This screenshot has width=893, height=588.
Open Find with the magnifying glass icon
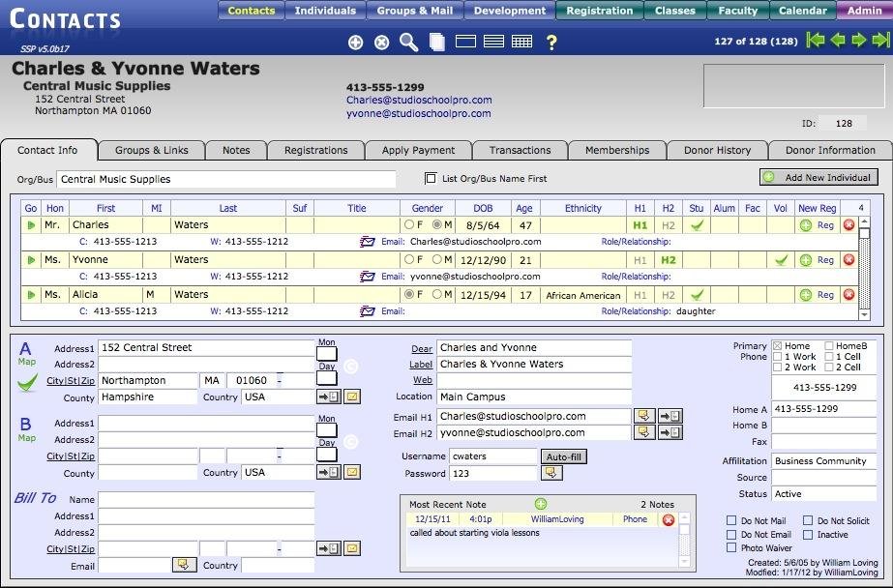pos(409,43)
